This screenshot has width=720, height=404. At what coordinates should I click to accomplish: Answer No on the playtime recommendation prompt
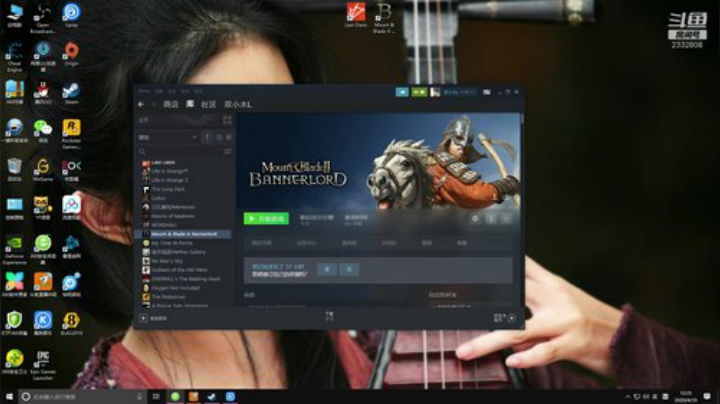click(x=349, y=269)
